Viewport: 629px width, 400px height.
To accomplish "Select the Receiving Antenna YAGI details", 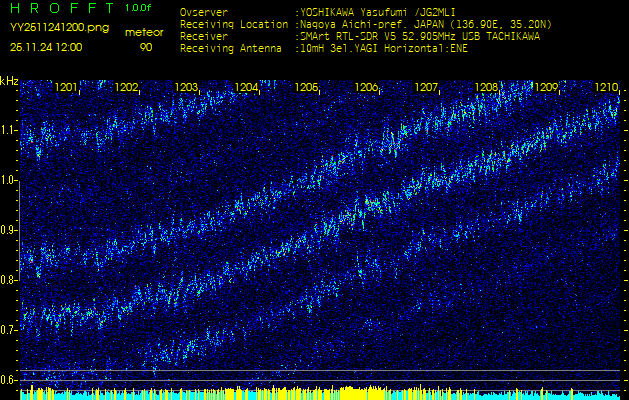I will coord(380,46).
